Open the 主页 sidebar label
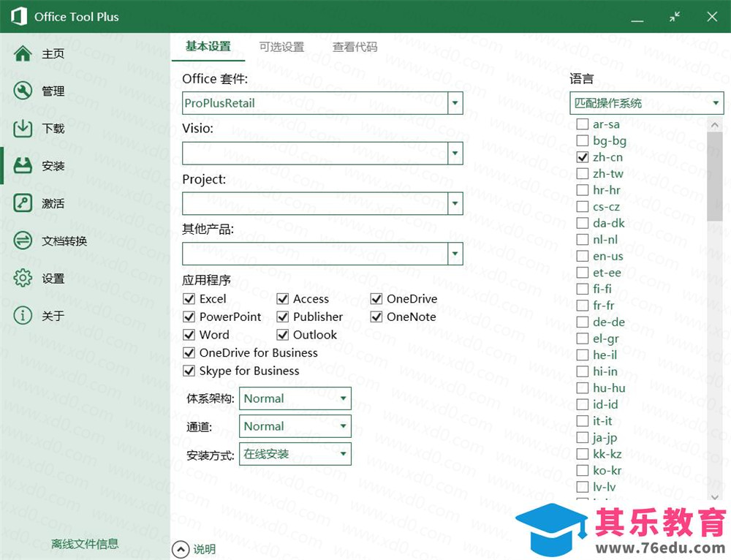 coord(53,54)
